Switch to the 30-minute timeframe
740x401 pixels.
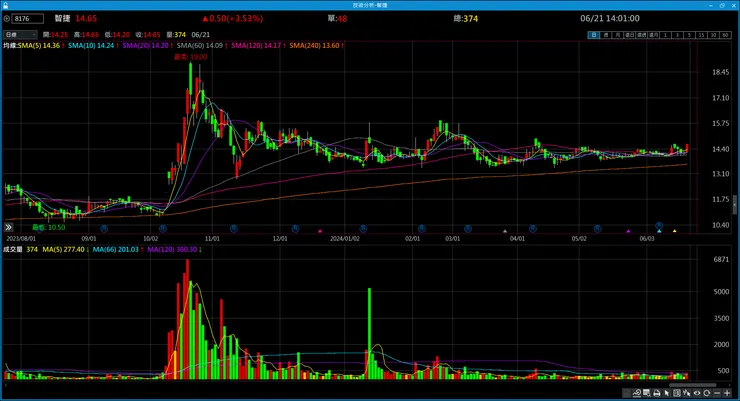pyautogui.click(x=713, y=35)
